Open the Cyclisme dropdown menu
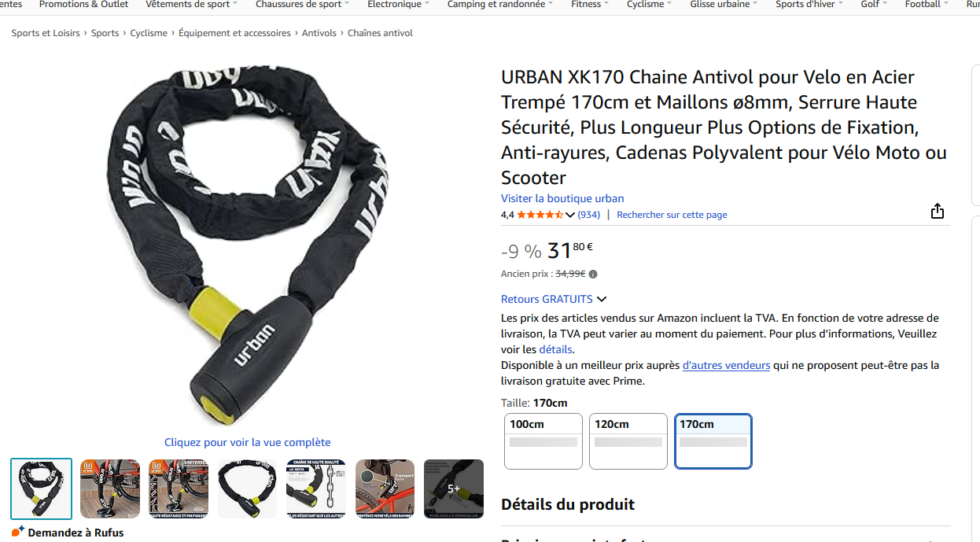 pyautogui.click(x=649, y=5)
